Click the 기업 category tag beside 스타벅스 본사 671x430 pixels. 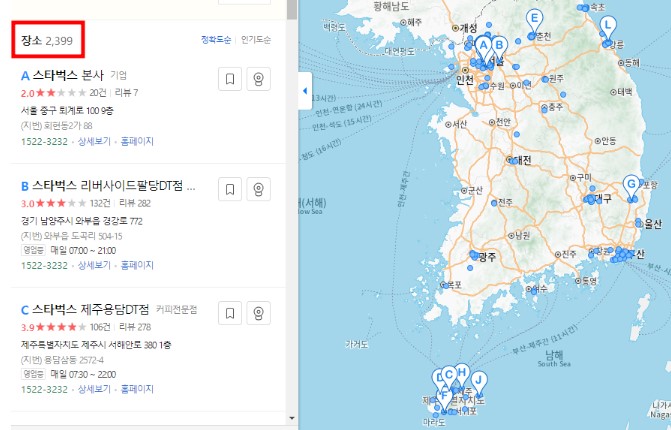point(119,75)
